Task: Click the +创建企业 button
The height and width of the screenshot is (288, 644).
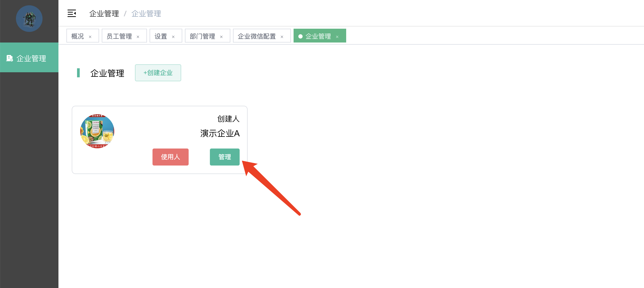Action: (158, 73)
